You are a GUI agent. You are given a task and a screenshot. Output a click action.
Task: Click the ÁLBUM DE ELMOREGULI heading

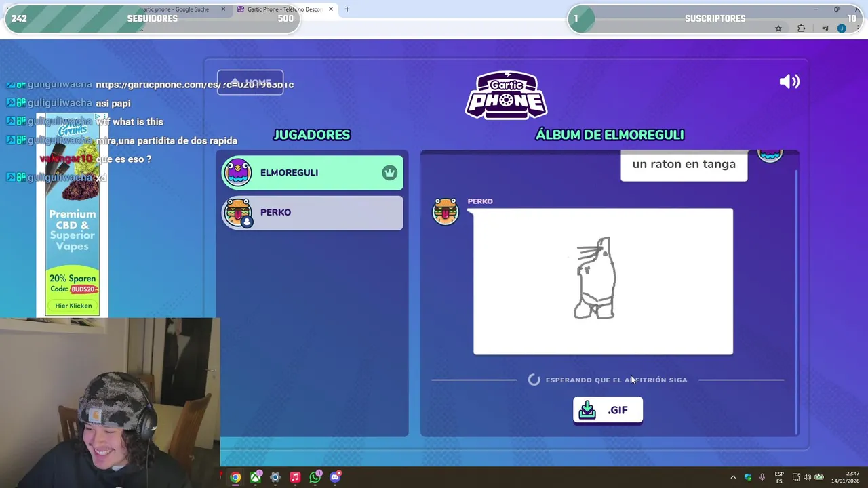[610, 135]
